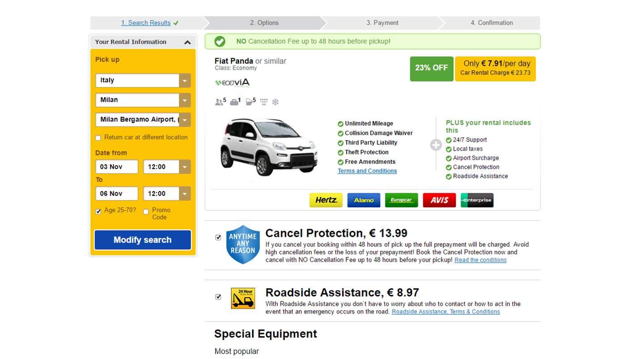Click the Hertz logo icon
This screenshot has height=359, width=644.
(326, 200)
